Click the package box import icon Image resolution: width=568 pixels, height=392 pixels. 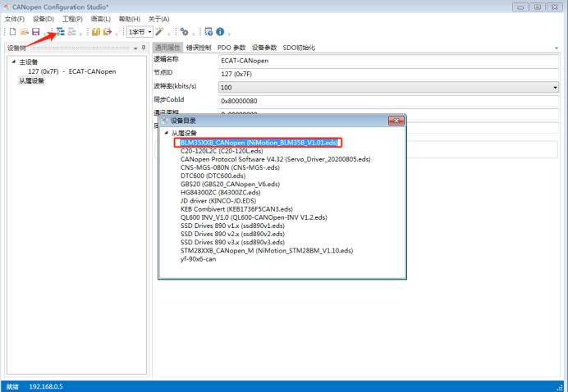(x=96, y=32)
